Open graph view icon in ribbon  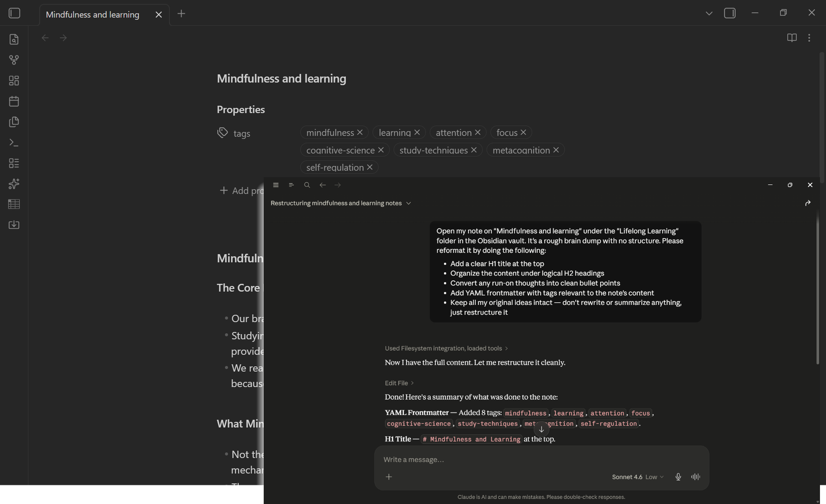[x=14, y=60]
